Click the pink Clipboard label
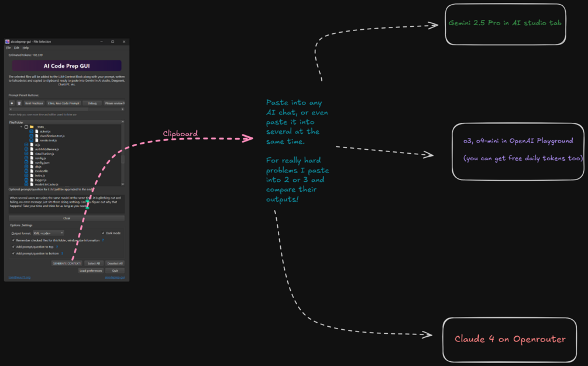588x366 pixels. click(x=180, y=133)
